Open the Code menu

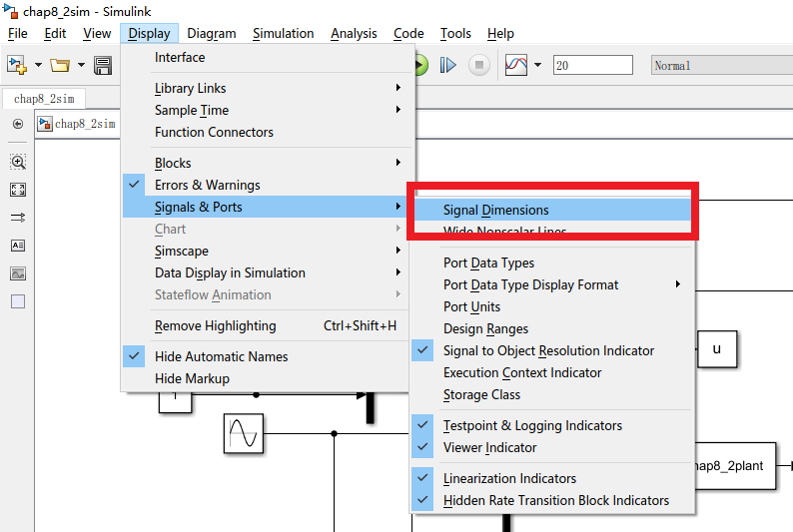pyautogui.click(x=408, y=33)
